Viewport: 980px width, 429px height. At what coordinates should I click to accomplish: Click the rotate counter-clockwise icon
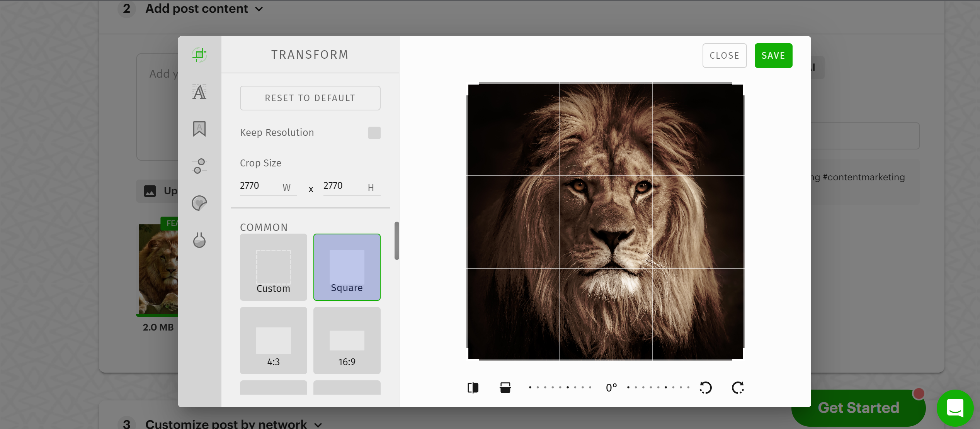[706, 387]
